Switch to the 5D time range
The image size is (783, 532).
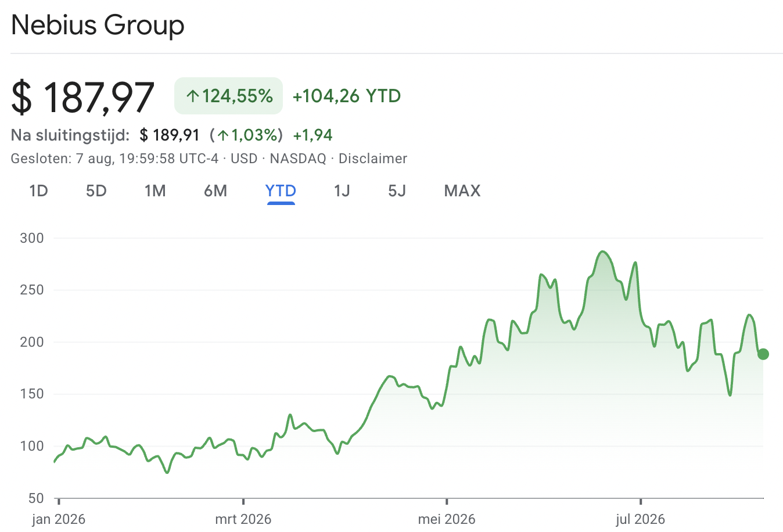click(96, 191)
